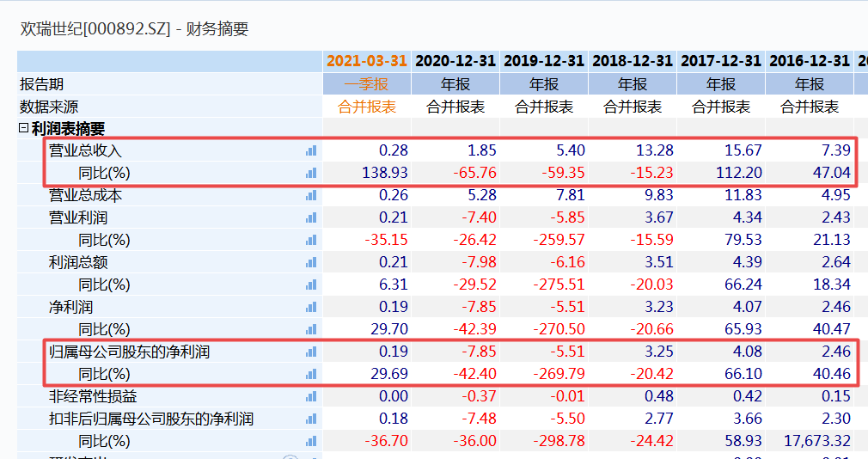Image resolution: width=868 pixels, height=459 pixels.
Task: Click revenue value 13.28 for 2018
Action: (x=655, y=150)
